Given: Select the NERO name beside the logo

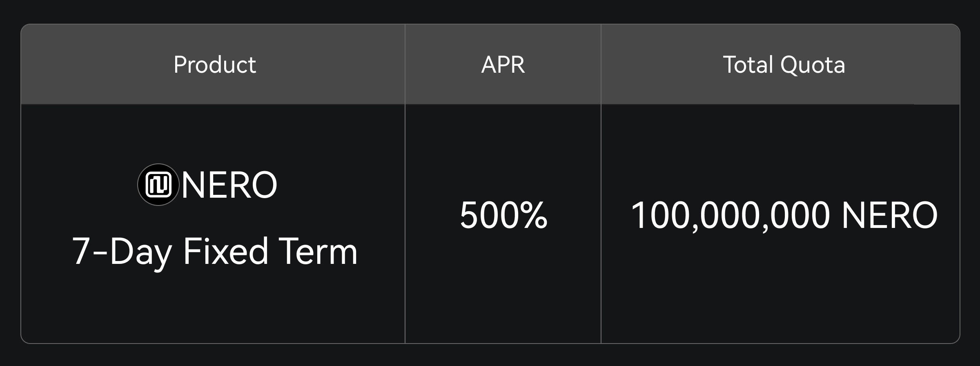Looking at the screenshot, I should [x=229, y=185].
